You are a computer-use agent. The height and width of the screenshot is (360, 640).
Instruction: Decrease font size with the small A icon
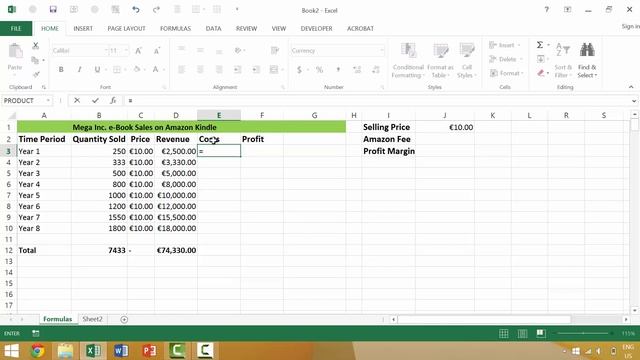point(157,51)
